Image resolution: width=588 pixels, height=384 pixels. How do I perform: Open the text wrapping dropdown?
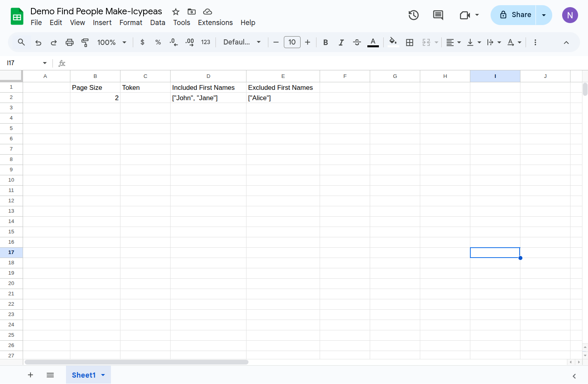click(494, 43)
